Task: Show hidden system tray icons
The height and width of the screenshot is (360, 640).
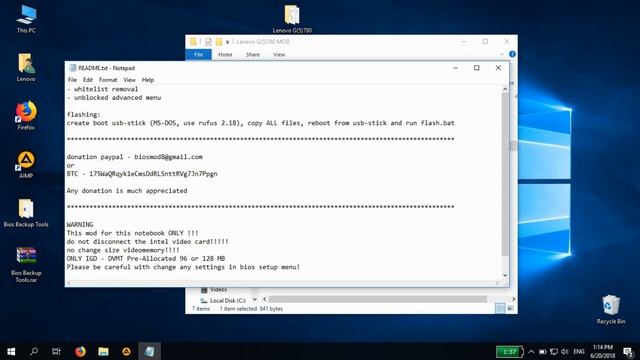Action: point(531,351)
